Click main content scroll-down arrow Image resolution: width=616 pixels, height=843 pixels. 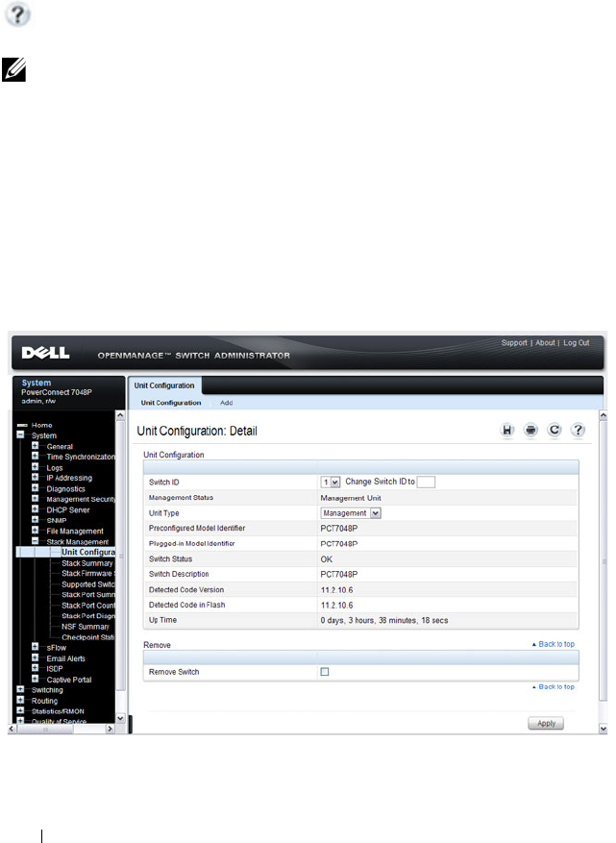pyautogui.click(x=604, y=729)
